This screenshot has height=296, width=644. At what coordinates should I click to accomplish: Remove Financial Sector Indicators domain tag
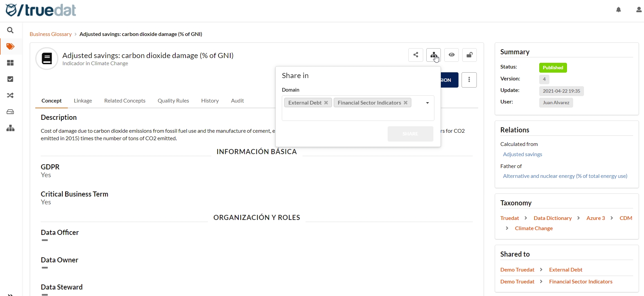click(x=406, y=103)
